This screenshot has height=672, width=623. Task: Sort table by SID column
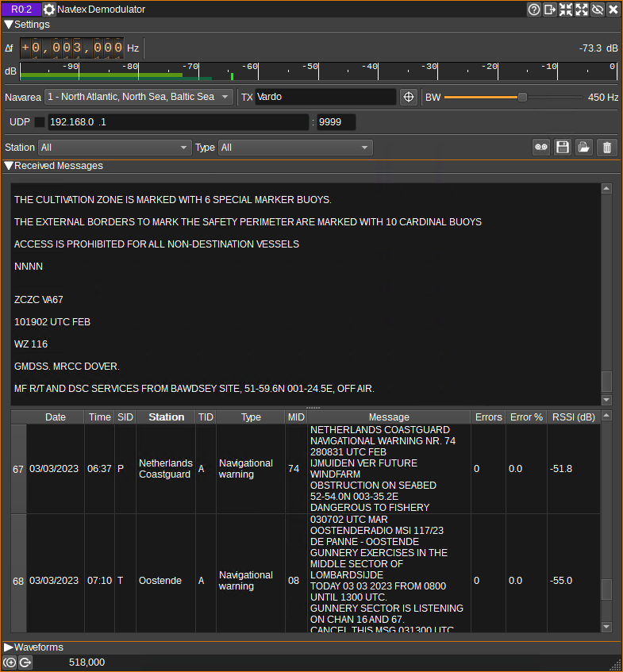[125, 417]
